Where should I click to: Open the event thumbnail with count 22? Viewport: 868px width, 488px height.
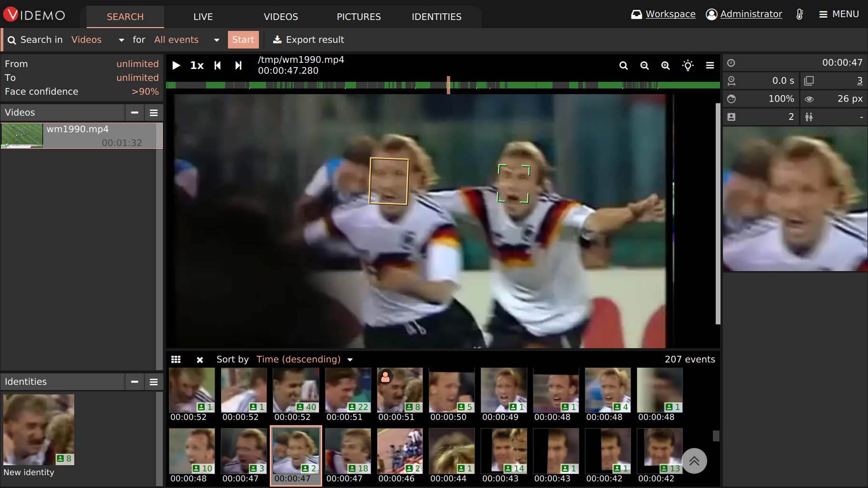348,390
